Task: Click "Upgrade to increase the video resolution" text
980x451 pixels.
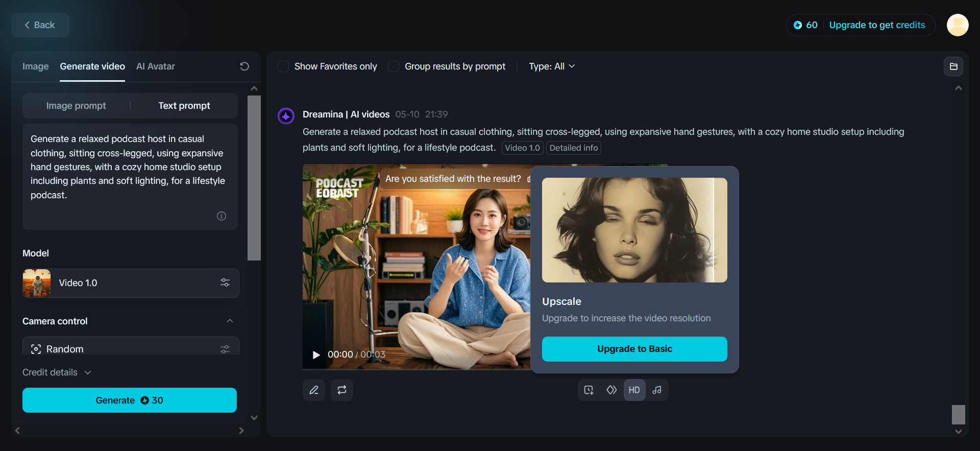Action: [626, 318]
